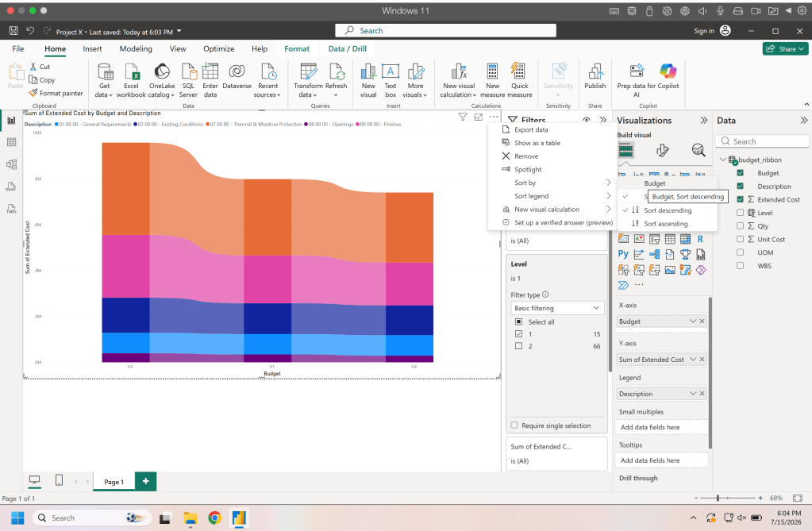Screen dimensions: 812x531
Task: Open the Modeling ribbon tab
Action: pos(136,48)
